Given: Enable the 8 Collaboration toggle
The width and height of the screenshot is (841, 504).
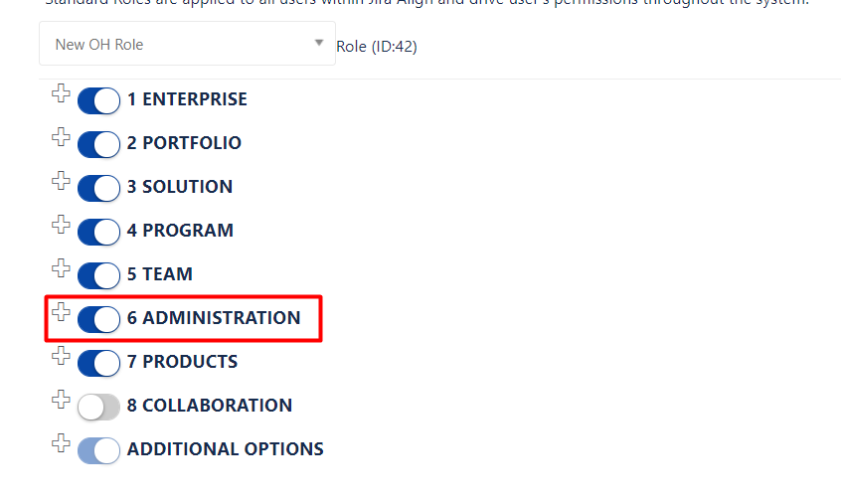Looking at the screenshot, I should tap(98, 407).
